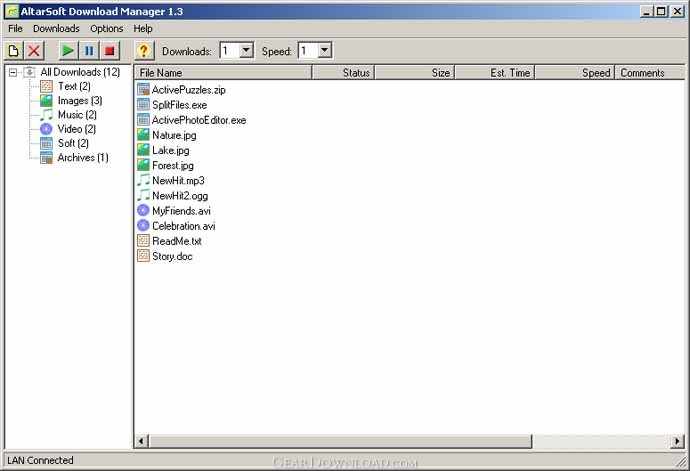Open help via the question mark icon
Screen dimensions: 690x471
(x=143, y=51)
